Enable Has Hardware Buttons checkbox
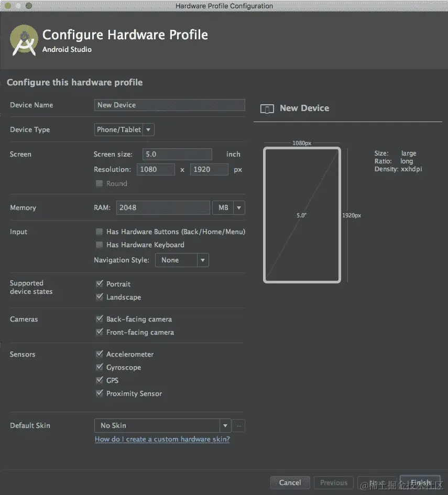Image resolution: width=448 pixels, height=495 pixels. [x=99, y=232]
